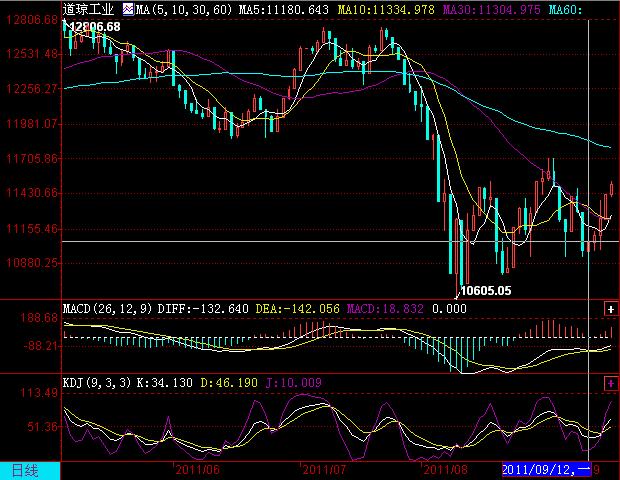The image size is (620, 480).
Task: Click the MA indicator icon beside 道琼工业
Action: (x=128, y=9)
